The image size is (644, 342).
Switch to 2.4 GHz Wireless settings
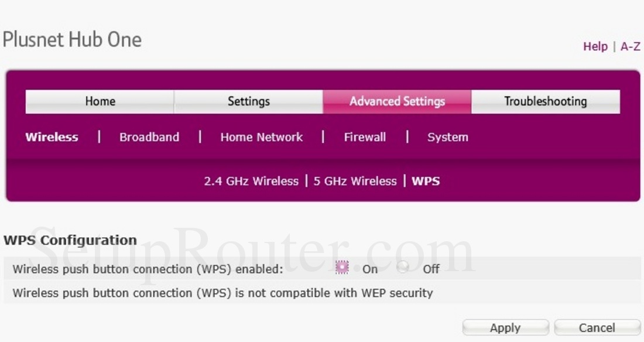[x=251, y=182]
